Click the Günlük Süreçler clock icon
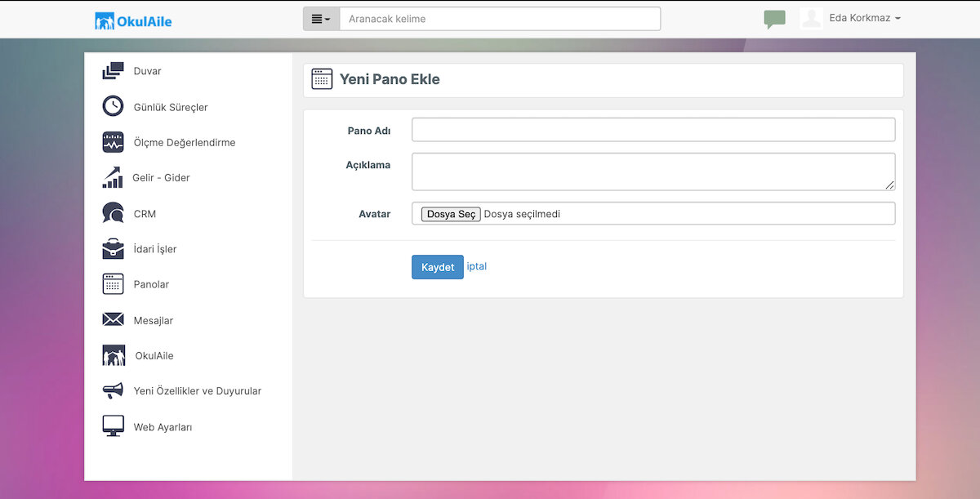Image resolution: width=980 pixels, height=499 pixels. (113, 107)
